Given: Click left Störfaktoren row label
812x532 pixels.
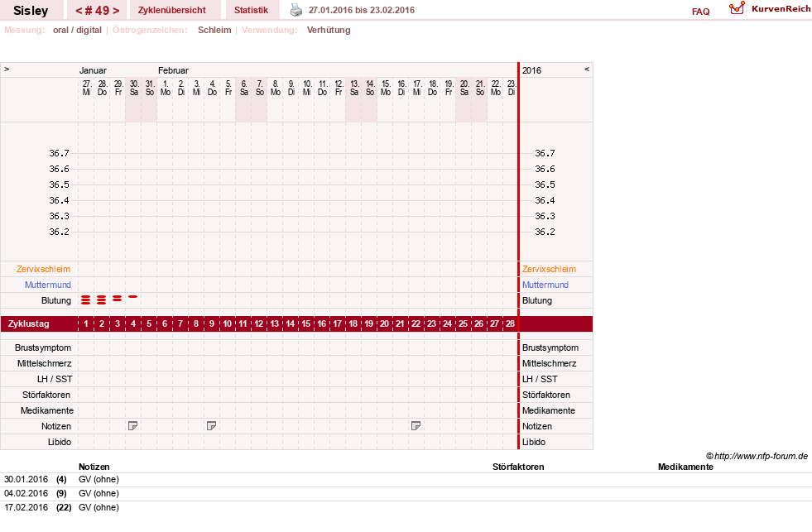Looking at the screenshot, I should pos(46,395).
